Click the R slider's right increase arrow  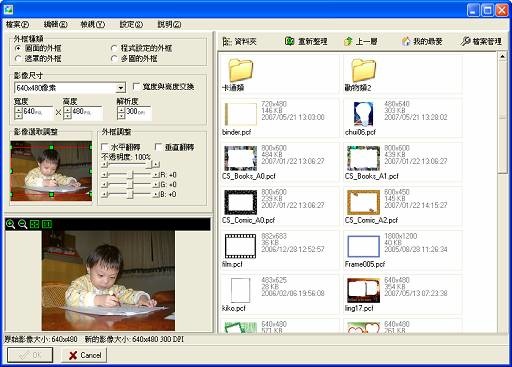pos(156,175)
